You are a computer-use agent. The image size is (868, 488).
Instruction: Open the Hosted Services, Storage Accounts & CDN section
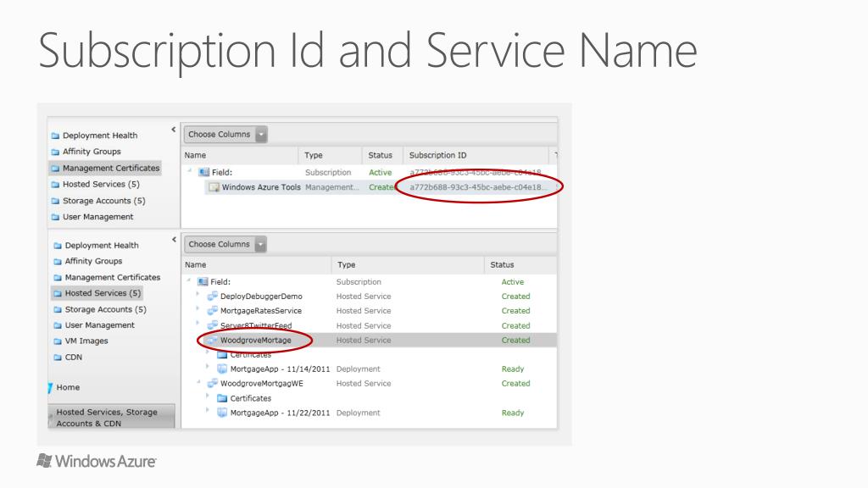pyautogui.click(x=111, y=417)
